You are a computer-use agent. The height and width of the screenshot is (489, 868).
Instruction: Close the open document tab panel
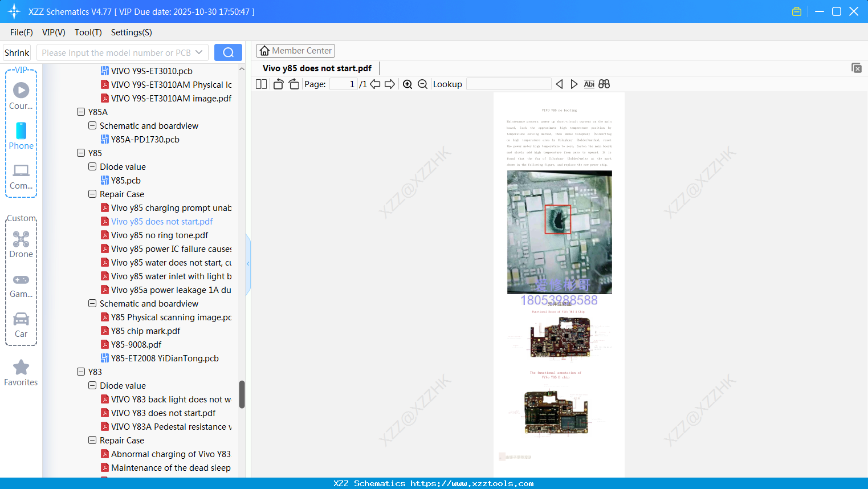(857, 68)
